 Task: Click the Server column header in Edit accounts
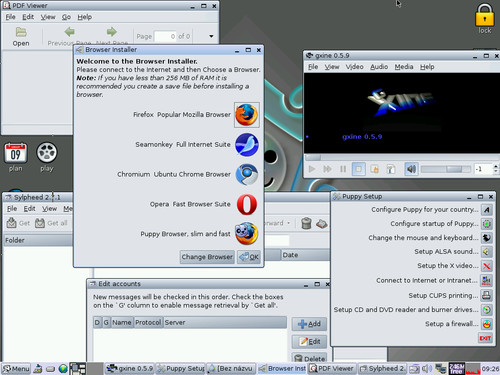(x=225, y=322)
